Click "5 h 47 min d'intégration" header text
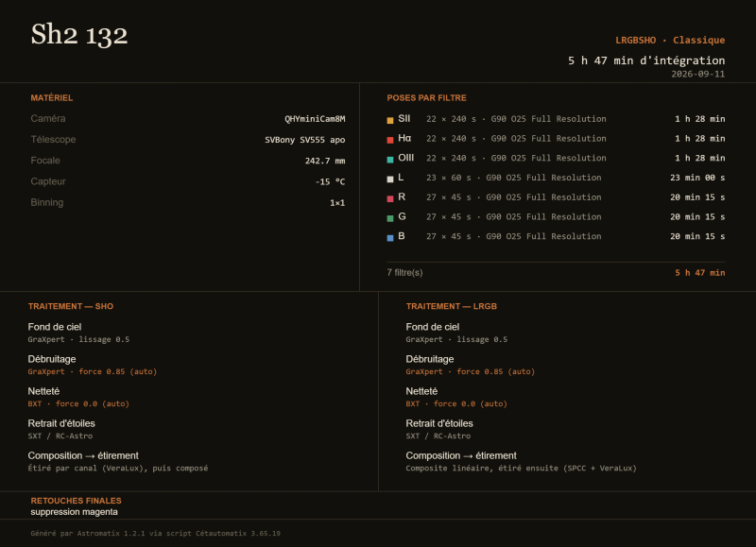Viewport: 756px width, 547px height. pyautogui.click(x=646, y=60)
